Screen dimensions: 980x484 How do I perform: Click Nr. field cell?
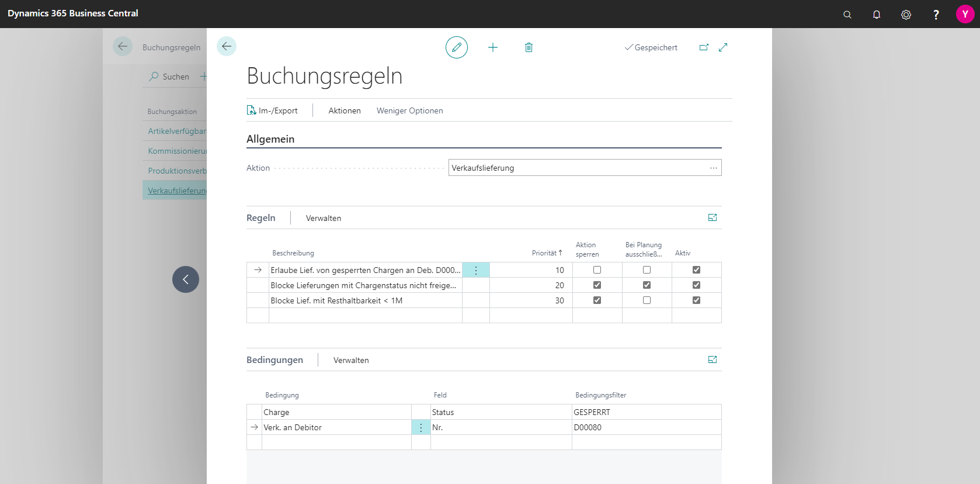501,427
